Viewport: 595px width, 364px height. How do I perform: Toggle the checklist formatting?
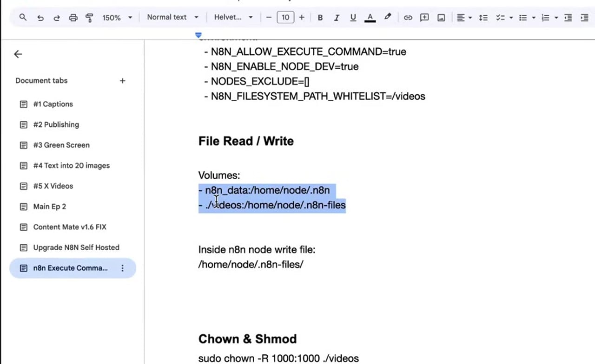click(500, 18)
